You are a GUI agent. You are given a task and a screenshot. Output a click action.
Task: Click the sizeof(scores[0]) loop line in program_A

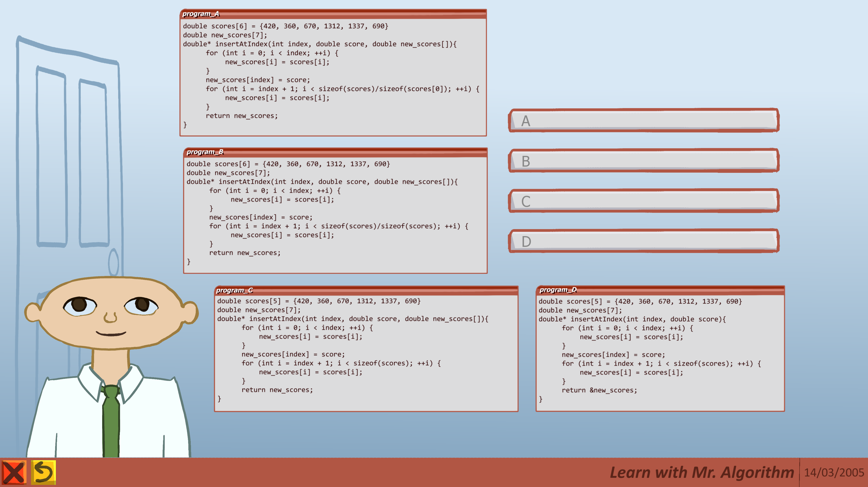click(x=342, y=89)
